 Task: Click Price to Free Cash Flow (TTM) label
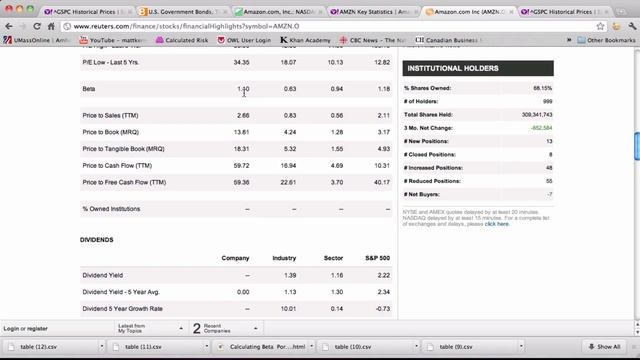coord(124,182)
